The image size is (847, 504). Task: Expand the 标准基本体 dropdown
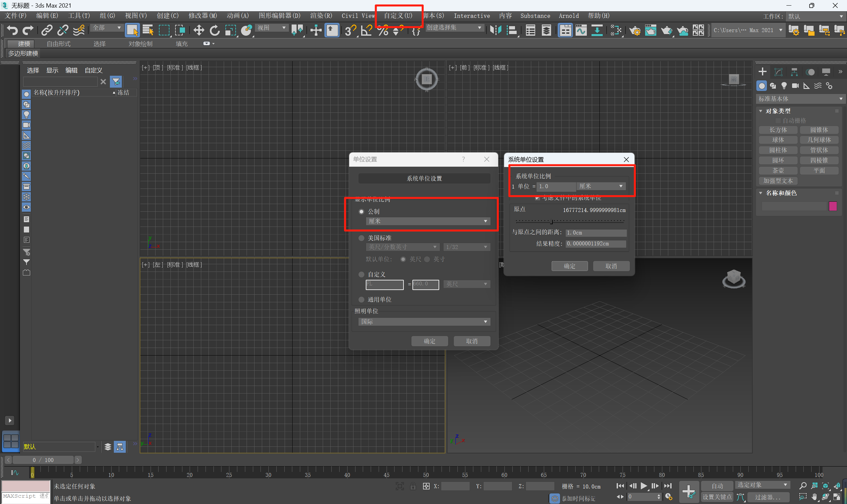[x=800, y=99]
